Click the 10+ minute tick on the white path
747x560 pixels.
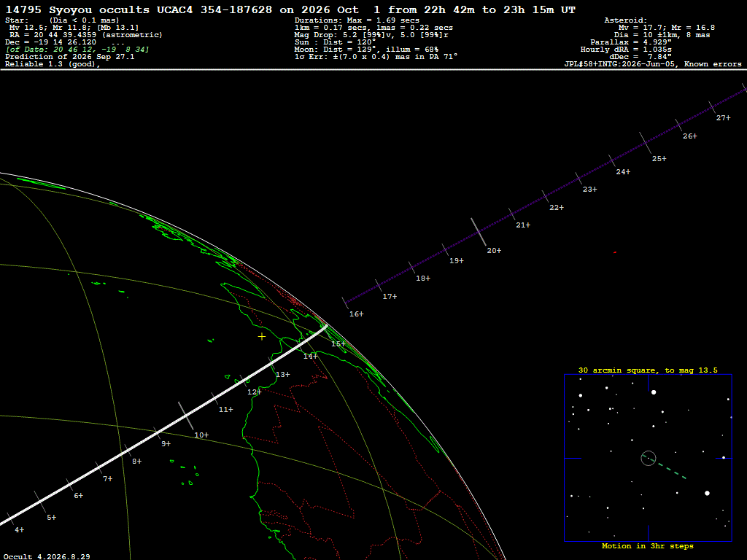click(x=201, y=435)
